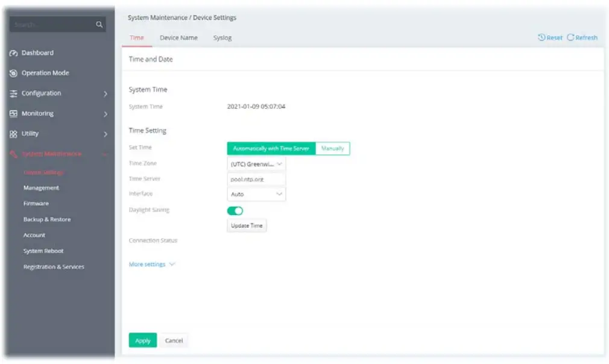The height and width of the screenshot is (364, 609).
Task: Click the Configuration label in sidebar
Action: point(41,93)
